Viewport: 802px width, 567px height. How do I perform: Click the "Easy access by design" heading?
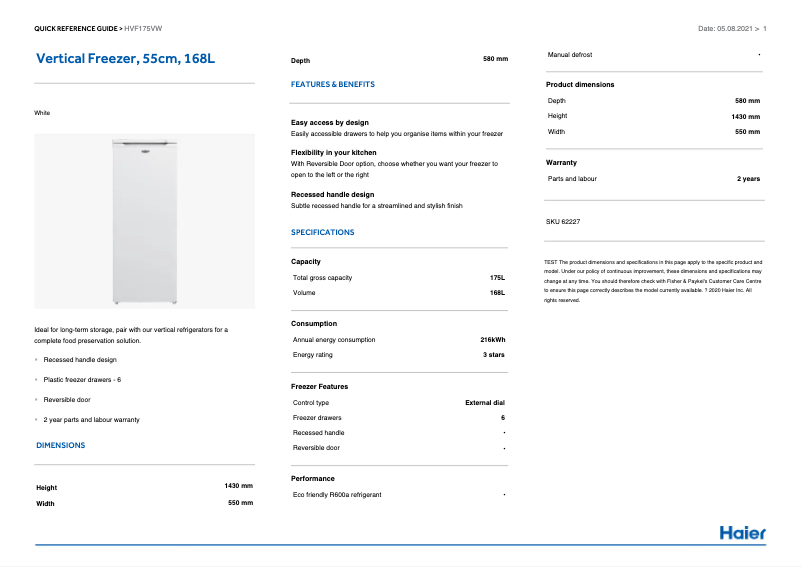(330, 122)
